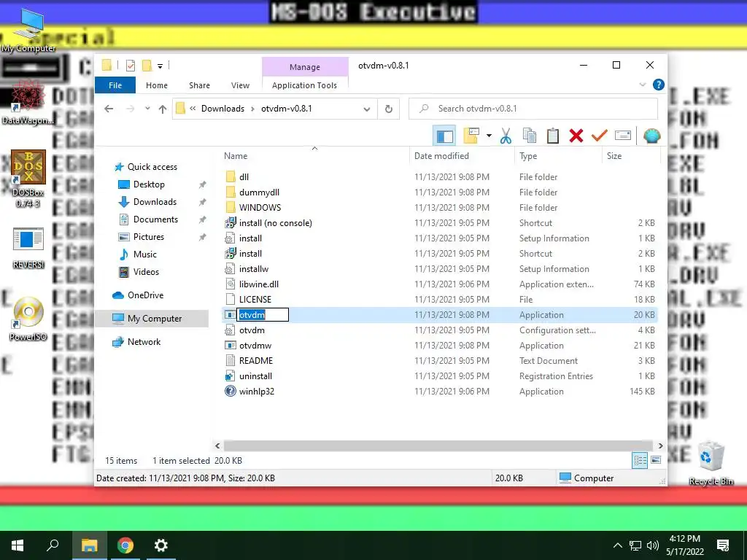Viewport: 747px width, 560px height.
Task: Expand the ribbon with the chevron
Action: 642,85
